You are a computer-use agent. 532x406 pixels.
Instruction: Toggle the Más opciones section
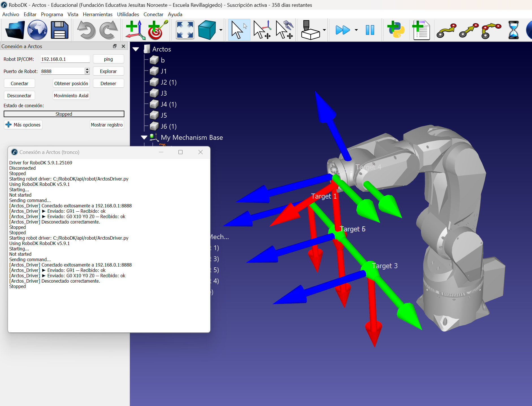click(23, 125)
